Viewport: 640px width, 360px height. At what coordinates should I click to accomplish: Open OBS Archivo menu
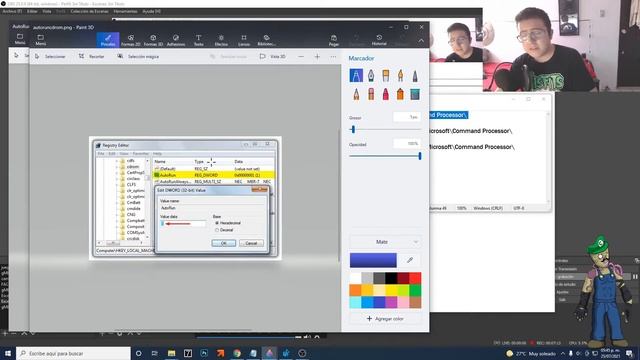coord(12,11)
